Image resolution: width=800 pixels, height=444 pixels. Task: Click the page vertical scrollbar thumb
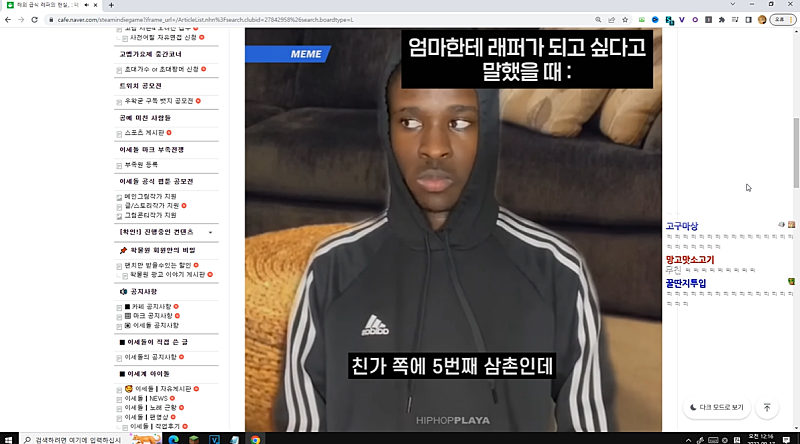tap(796, 153)
